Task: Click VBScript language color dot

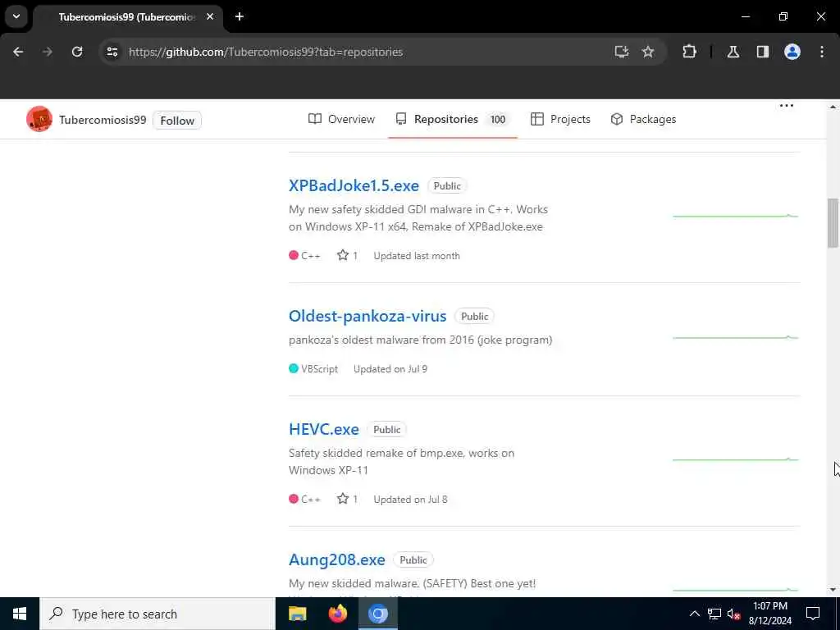Action: 294,368
